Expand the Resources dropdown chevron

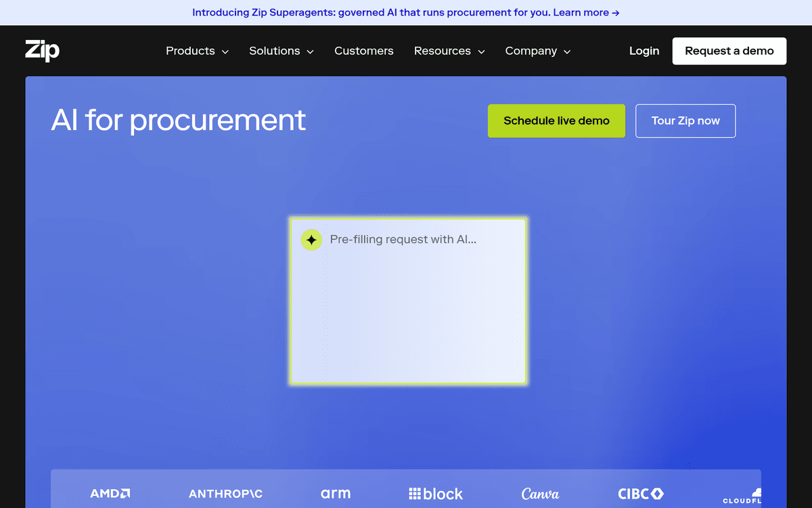pos(481,51)
